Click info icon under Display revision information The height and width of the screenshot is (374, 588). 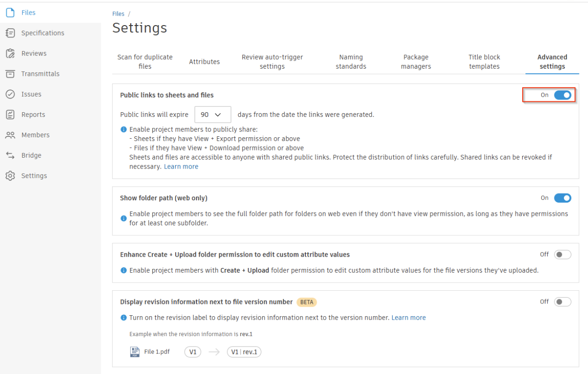coord(124,318)
